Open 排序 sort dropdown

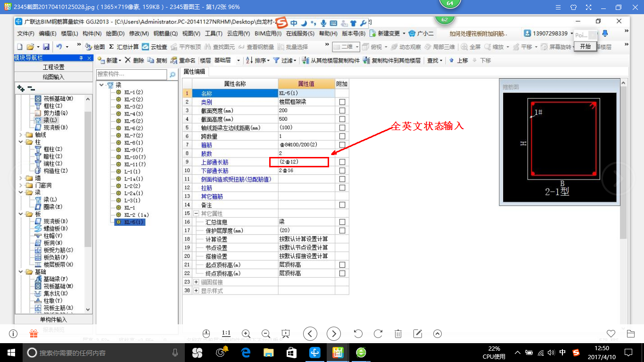258,60
